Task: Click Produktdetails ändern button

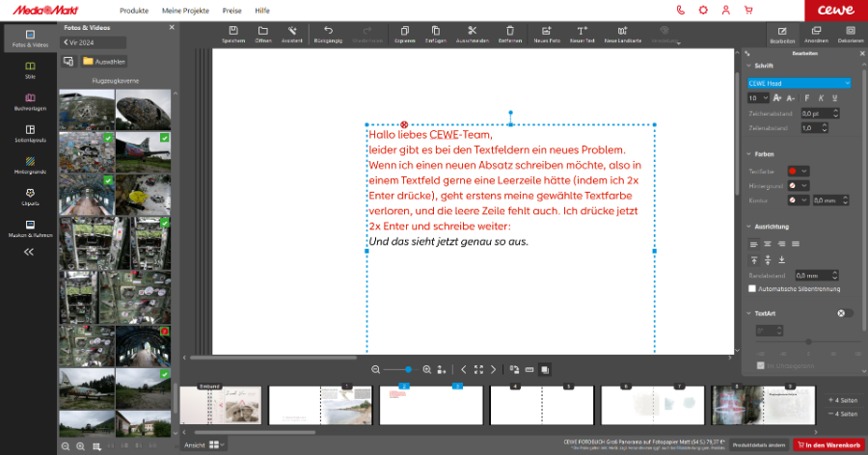Action: click(758, 444)
